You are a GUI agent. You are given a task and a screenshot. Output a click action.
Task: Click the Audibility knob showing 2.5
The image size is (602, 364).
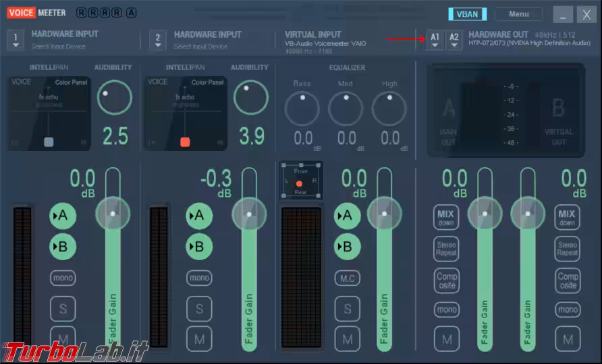pos(115,98)
